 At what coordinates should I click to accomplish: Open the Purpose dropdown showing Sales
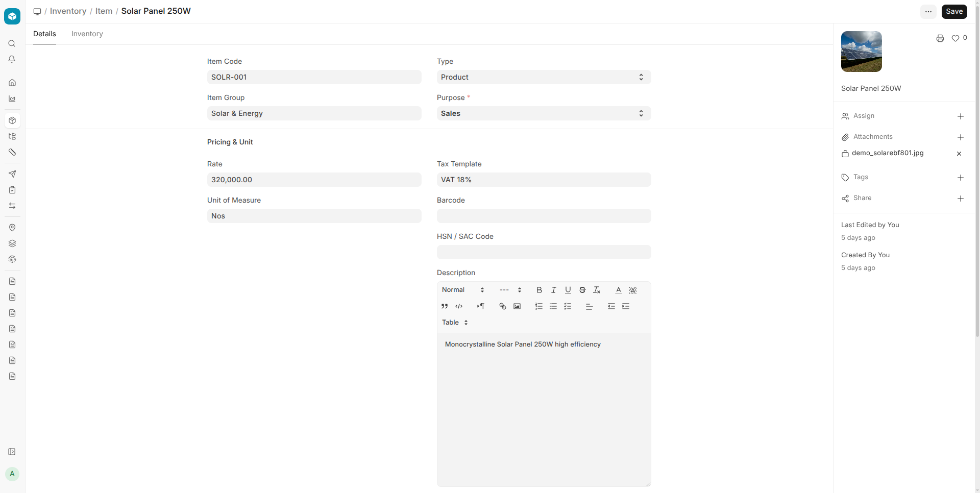544,113
